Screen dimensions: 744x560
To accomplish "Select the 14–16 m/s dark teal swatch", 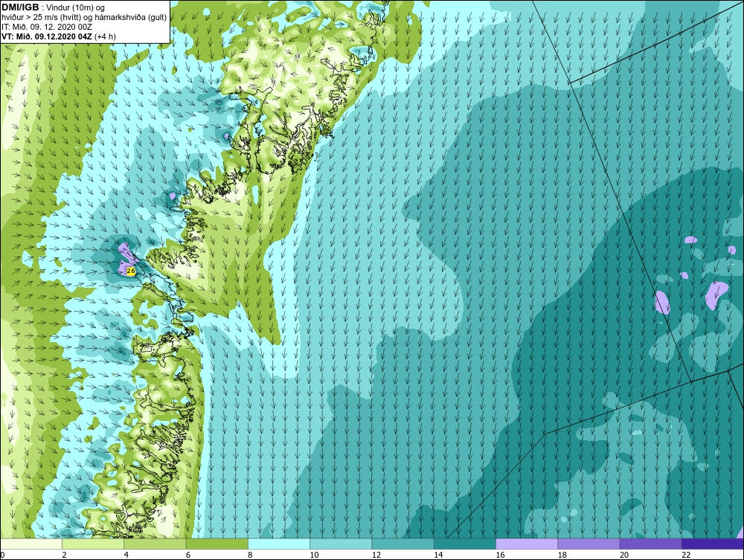I will [x=464, y=544].
